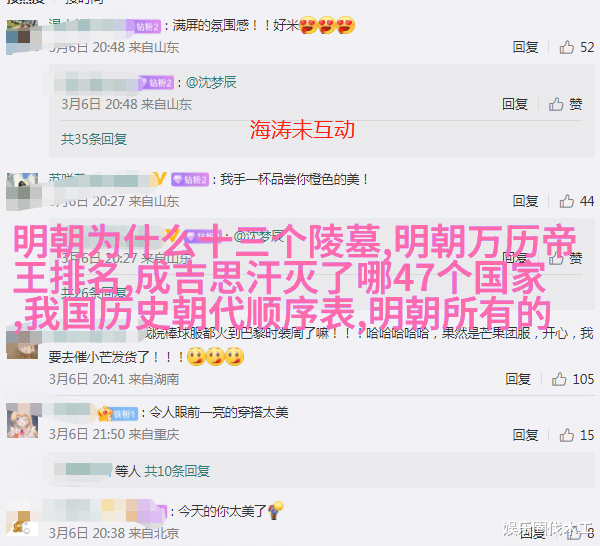This screenshot has width=600, height=546.
Task: Expand the 共10条回复 replies
Action: pos(177,471)
